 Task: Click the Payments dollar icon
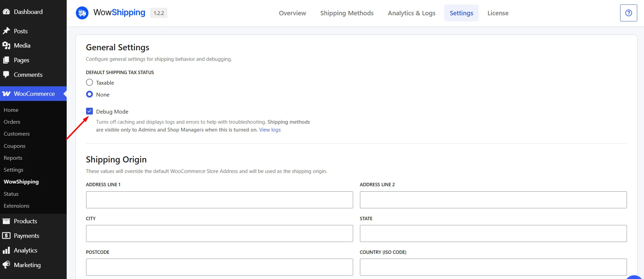(6, 236)
